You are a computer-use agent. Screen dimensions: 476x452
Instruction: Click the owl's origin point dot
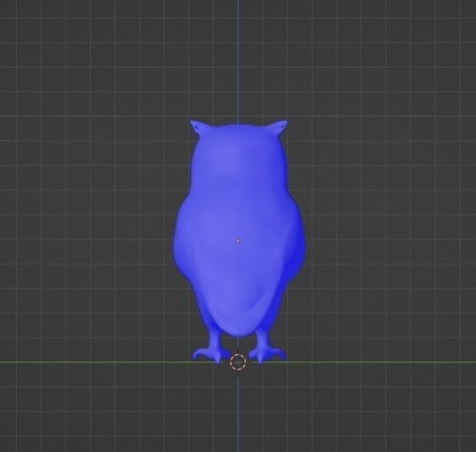(238, 241)
